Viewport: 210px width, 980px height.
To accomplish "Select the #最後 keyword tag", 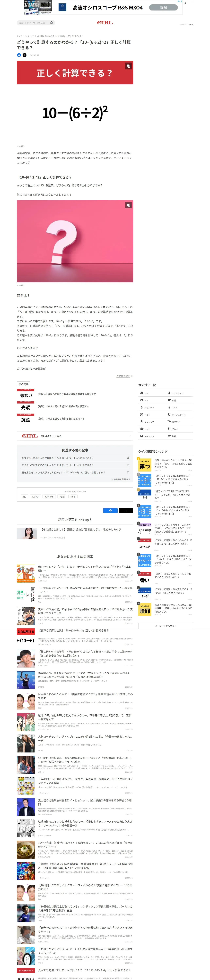I will pyautogui.click(x=62, y=497).
